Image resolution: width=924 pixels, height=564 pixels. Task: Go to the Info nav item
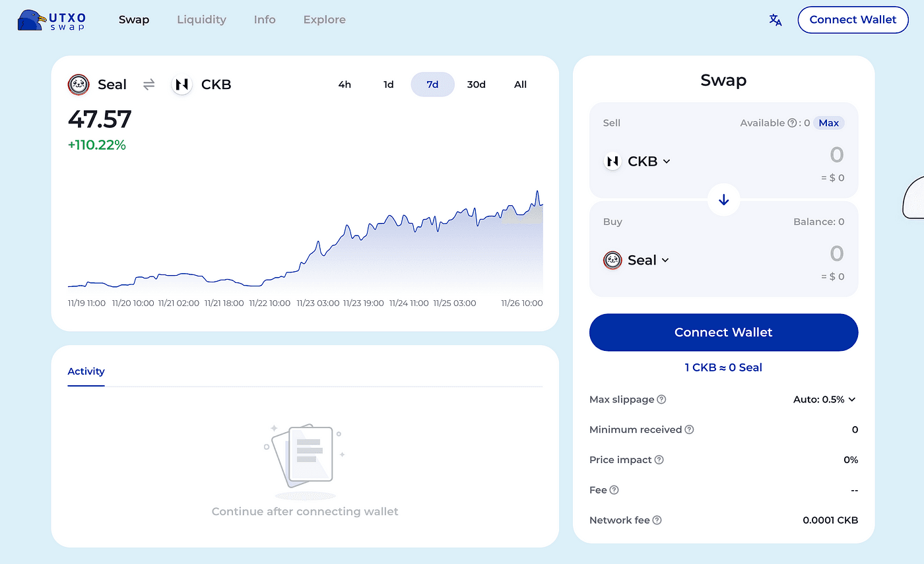[265, 20]
